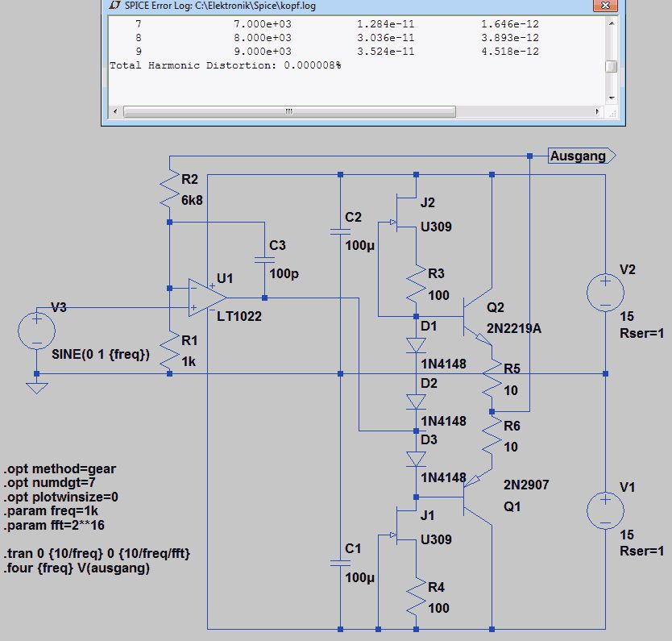Click the .four {freq} V(ausgang) directive
672x641 pixels.
point(77,568)
